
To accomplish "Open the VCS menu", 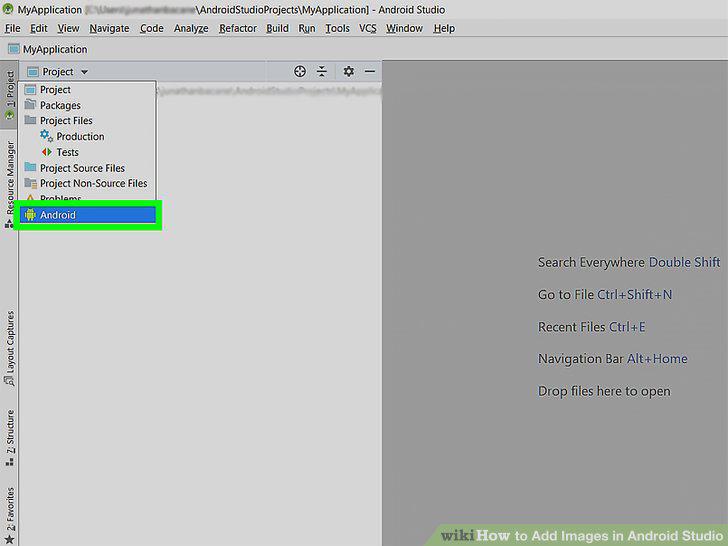I will [368, 28].
